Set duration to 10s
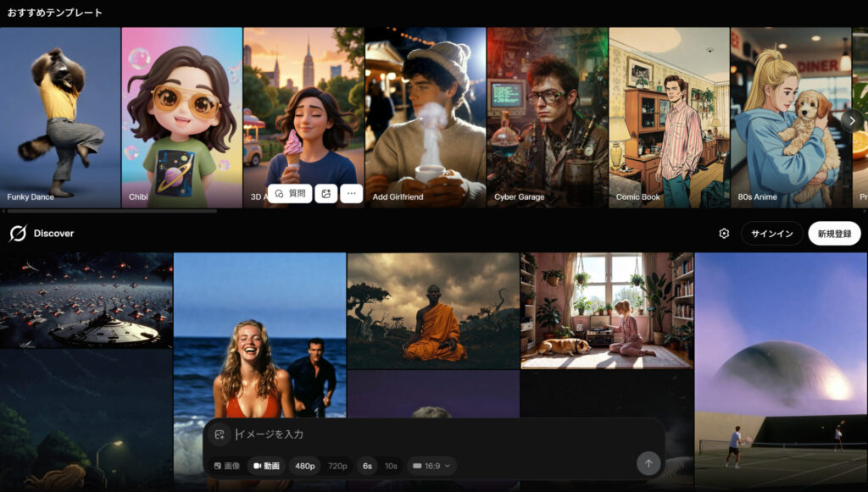 pyautogui.click(x=391, y=466)
